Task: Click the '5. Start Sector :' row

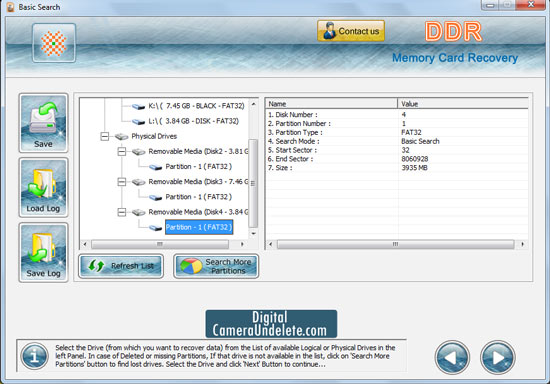Action: click(397, 150)
